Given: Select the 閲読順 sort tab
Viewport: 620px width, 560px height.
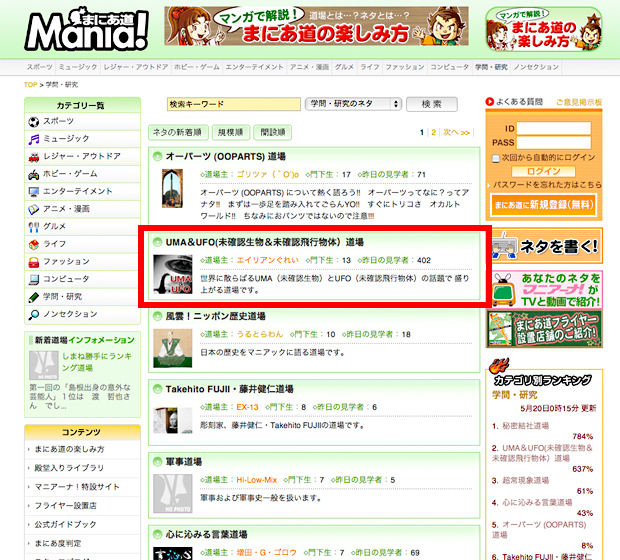Looking at the screenshot, I should [271, 132].
